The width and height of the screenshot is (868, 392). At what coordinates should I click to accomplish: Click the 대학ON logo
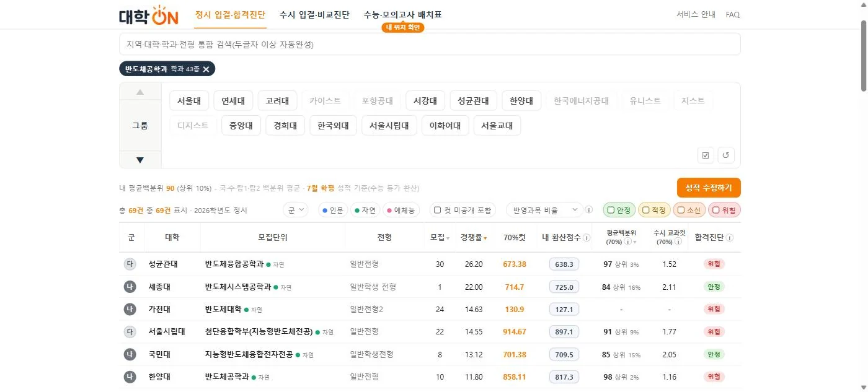149,15
